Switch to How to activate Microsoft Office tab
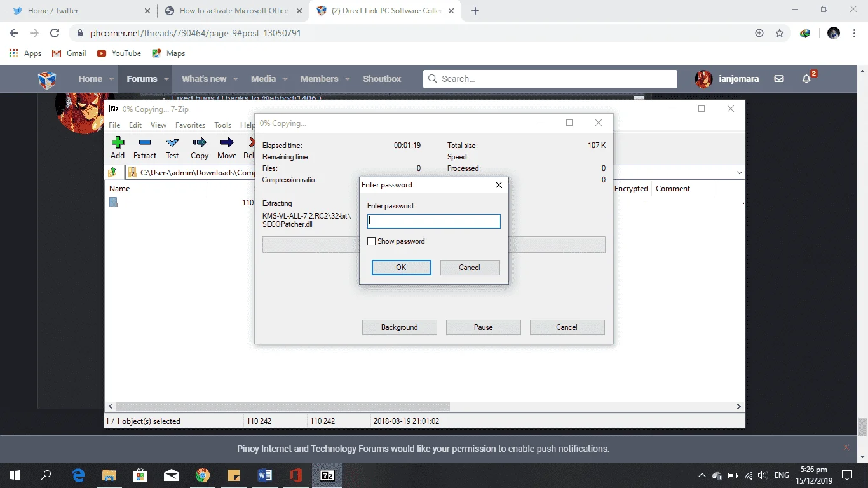The width and height of the screenshot is (868, 488). click(234, 11)
